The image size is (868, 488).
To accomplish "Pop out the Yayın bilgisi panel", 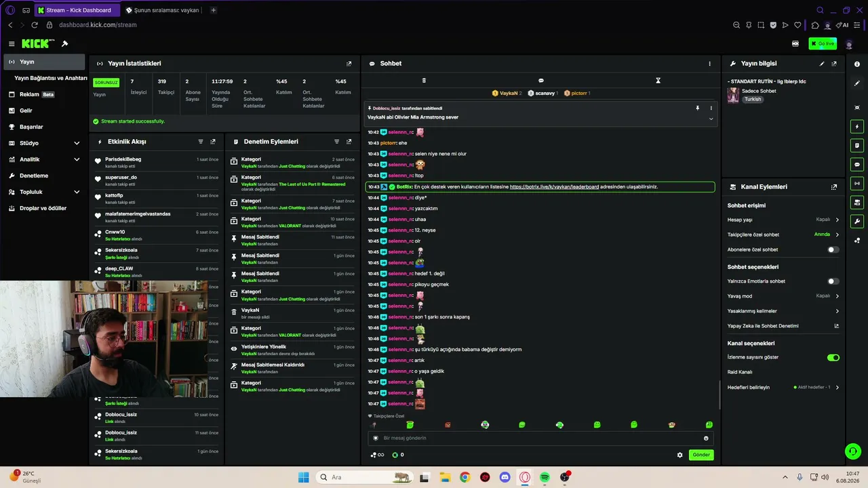I will (834, 64).
